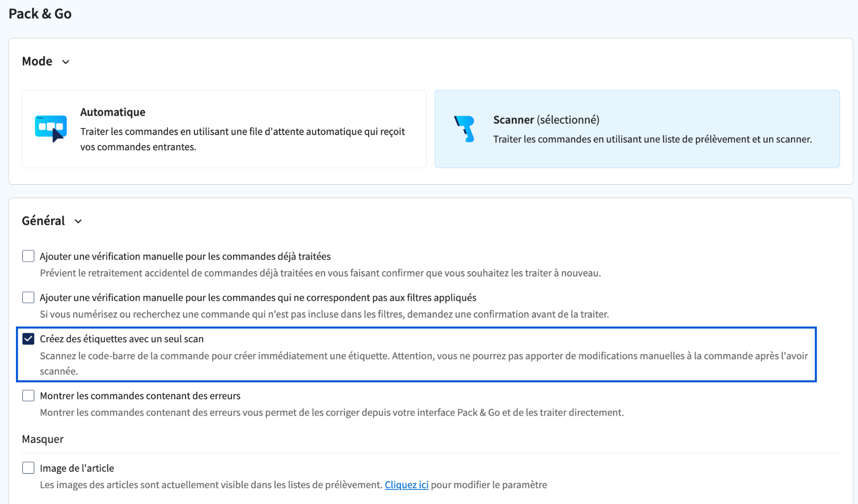This screenshot has width=858, height=504.
Task: Click the Mode section heading
Action: [x=37, y=61]
